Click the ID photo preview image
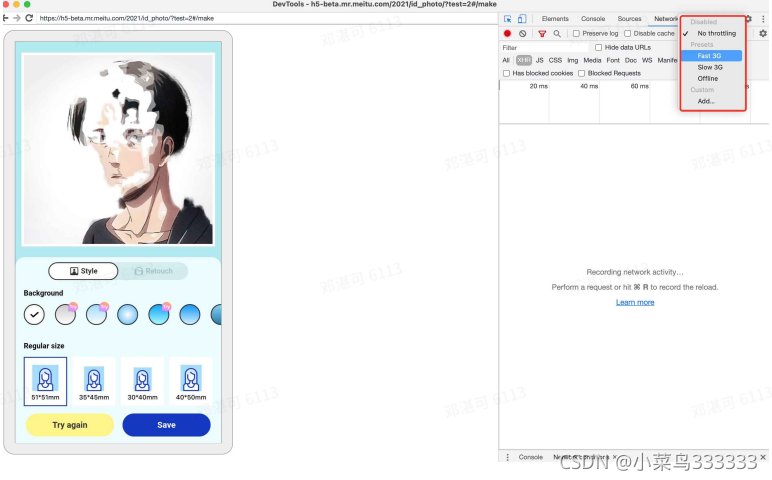772x480 pixels. click(x=118, y=149)
